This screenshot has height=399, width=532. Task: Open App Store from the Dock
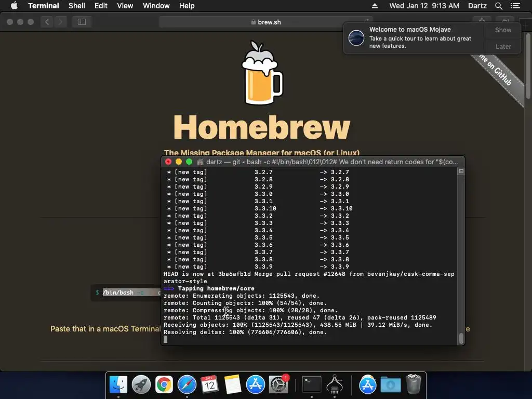pos(255,385)
